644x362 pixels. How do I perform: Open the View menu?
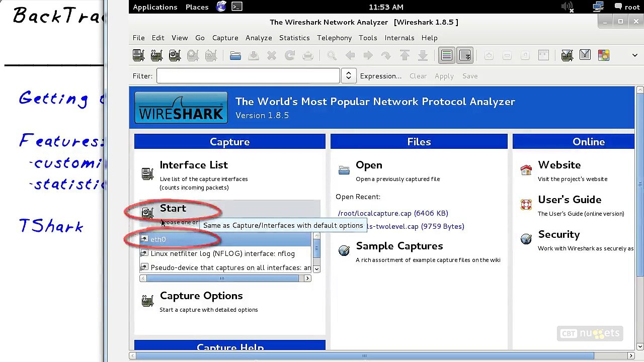click(x=180, y=38)
